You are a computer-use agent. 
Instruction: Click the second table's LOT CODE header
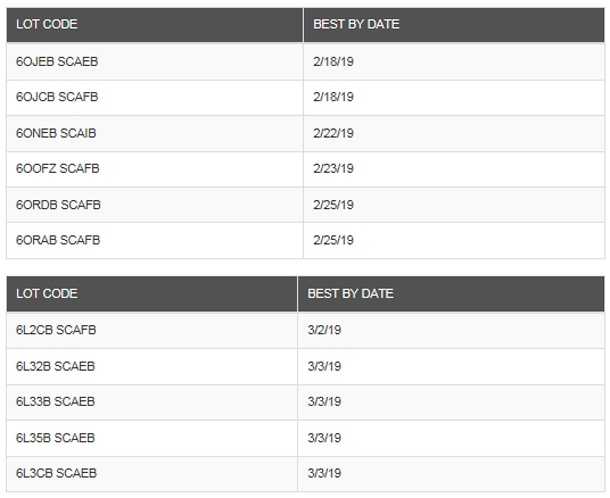click(47, 294)
